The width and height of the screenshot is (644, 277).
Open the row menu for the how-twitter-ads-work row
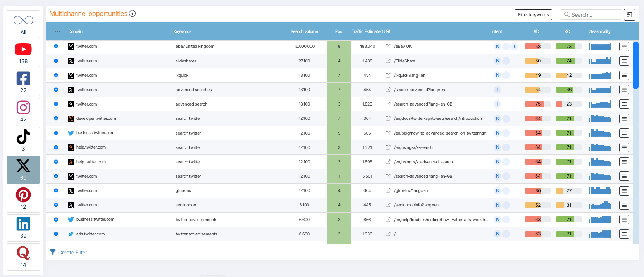[x=624, y=220]
